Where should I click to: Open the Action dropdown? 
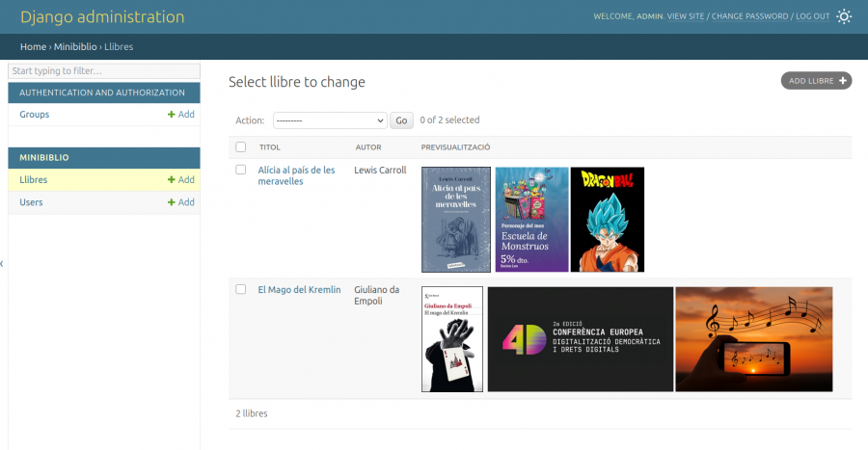pos(330,120)
